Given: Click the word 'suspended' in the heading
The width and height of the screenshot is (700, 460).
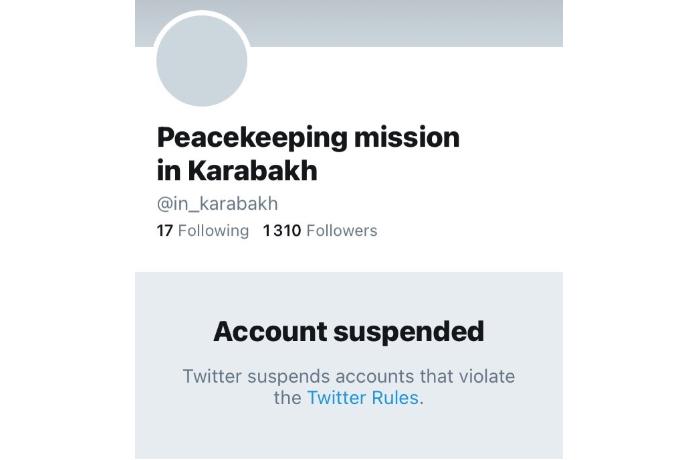Looking at the screenshot, I should tap(409, 332).
